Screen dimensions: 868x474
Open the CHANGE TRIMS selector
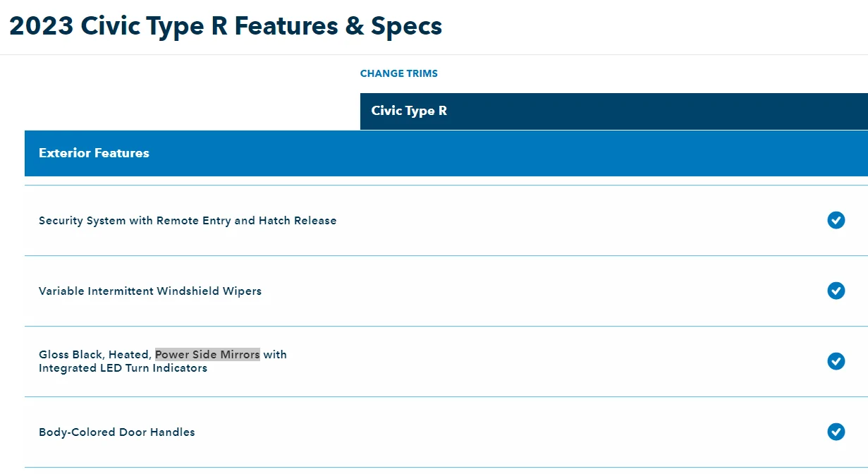click(398, 73)
